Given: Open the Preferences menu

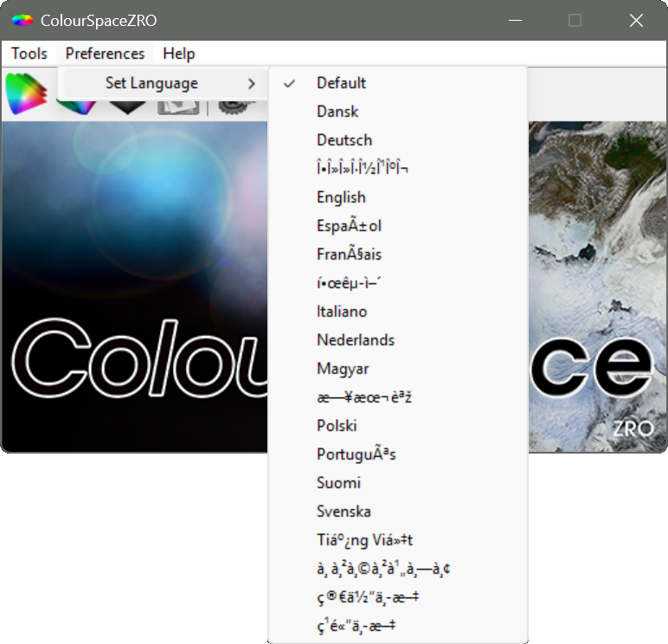Looking at the screenshot, I should pos(105,54).
